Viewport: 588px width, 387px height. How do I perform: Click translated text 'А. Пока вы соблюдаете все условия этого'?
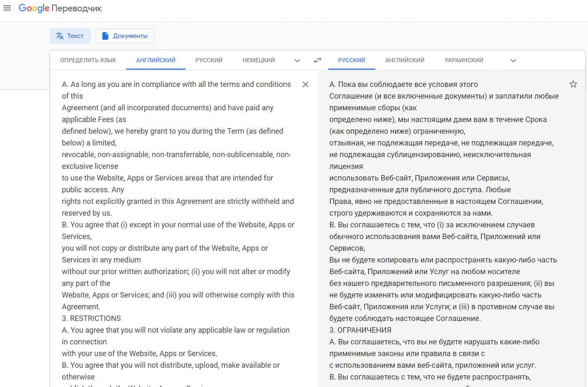(x=404, y=84)
